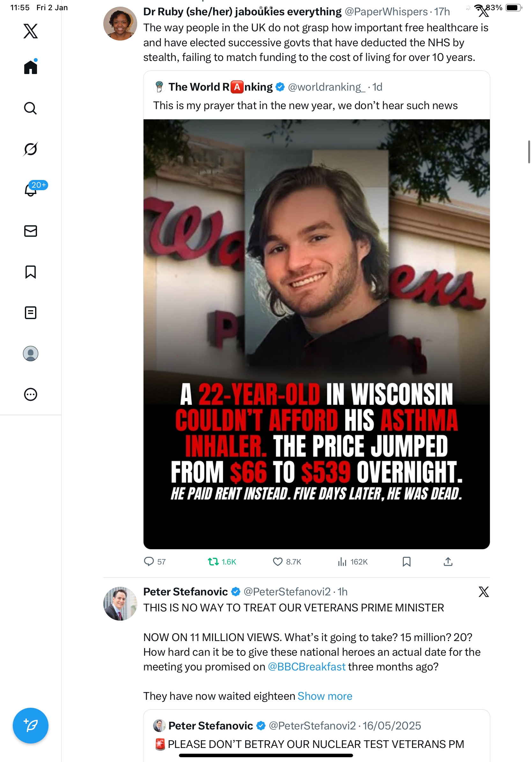Open the profile avatar in sidebar

coord(31,354)
